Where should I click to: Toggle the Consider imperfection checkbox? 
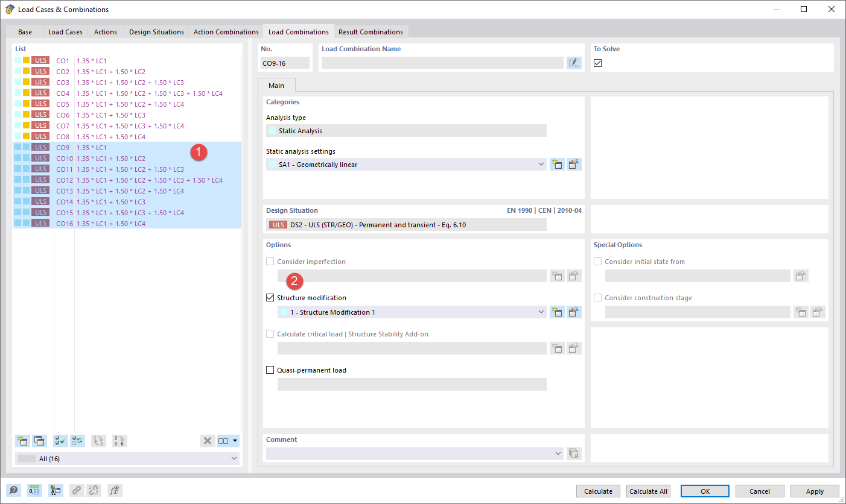tap(270, 262)
